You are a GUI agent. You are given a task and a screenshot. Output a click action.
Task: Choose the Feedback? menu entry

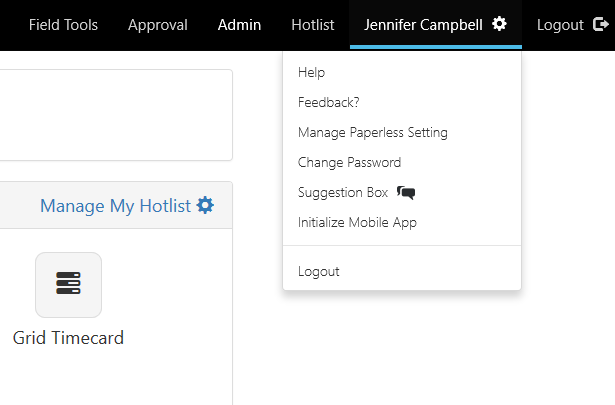(x=328, y=102)
